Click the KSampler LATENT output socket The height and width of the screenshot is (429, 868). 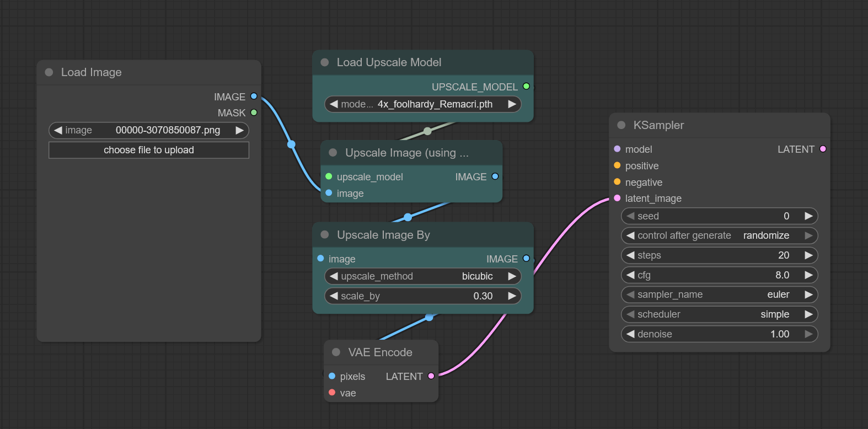pos(823,149)
